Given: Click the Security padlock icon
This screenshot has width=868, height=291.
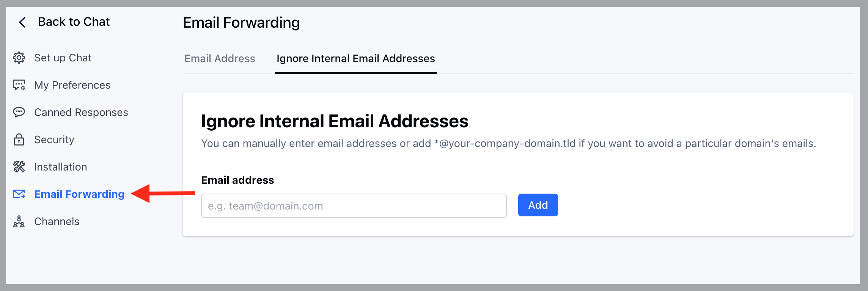Looking at the screenshot, I should (19, 139).
